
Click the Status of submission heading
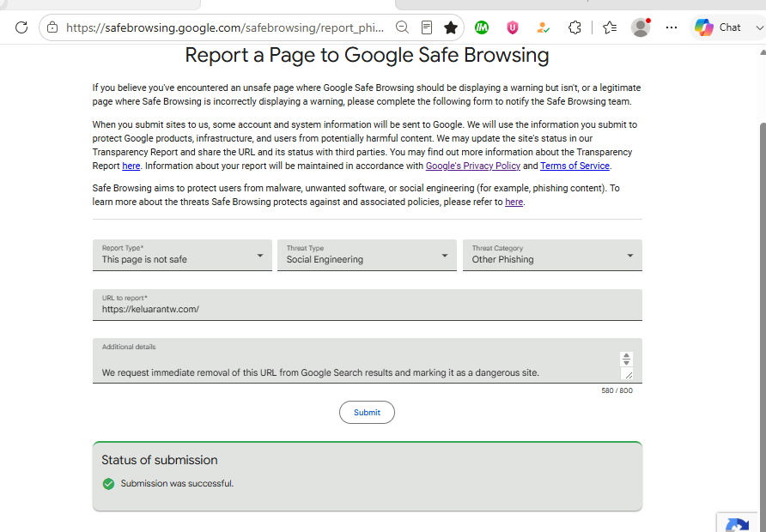(160, 460)
